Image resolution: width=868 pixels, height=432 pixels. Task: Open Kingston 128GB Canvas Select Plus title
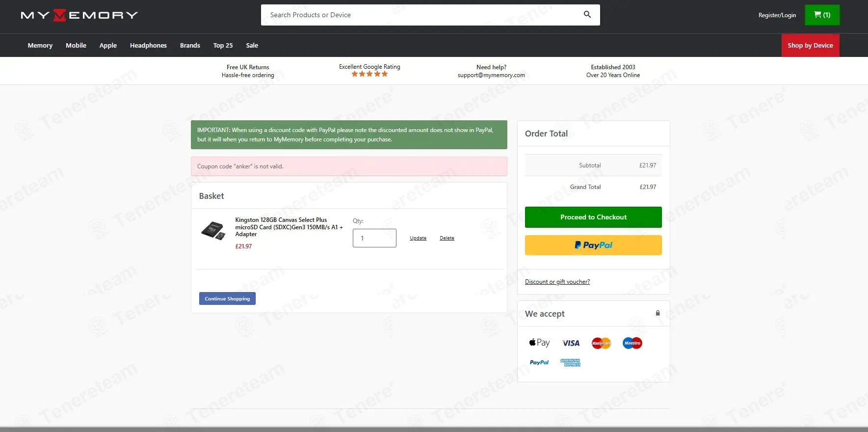[289, 227]
